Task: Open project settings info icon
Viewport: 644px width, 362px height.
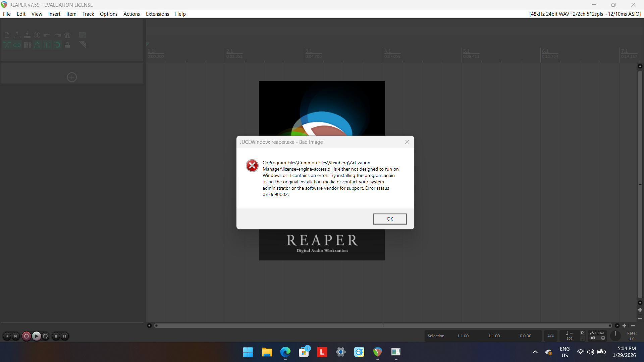Action: [37, 35]
